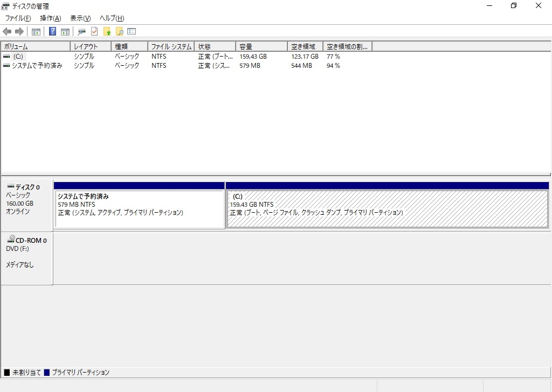Open the 操作(A) menu
The image size is (552, 392).
tap(50, 18)
